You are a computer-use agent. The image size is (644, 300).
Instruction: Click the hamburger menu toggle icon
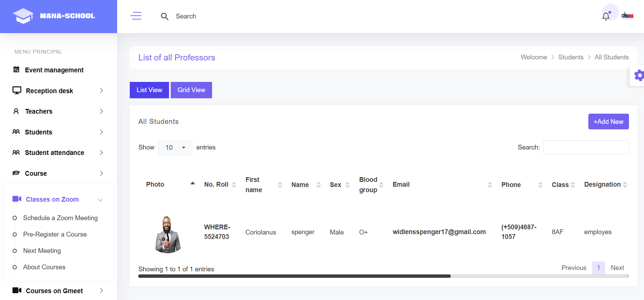click(136, 16)
